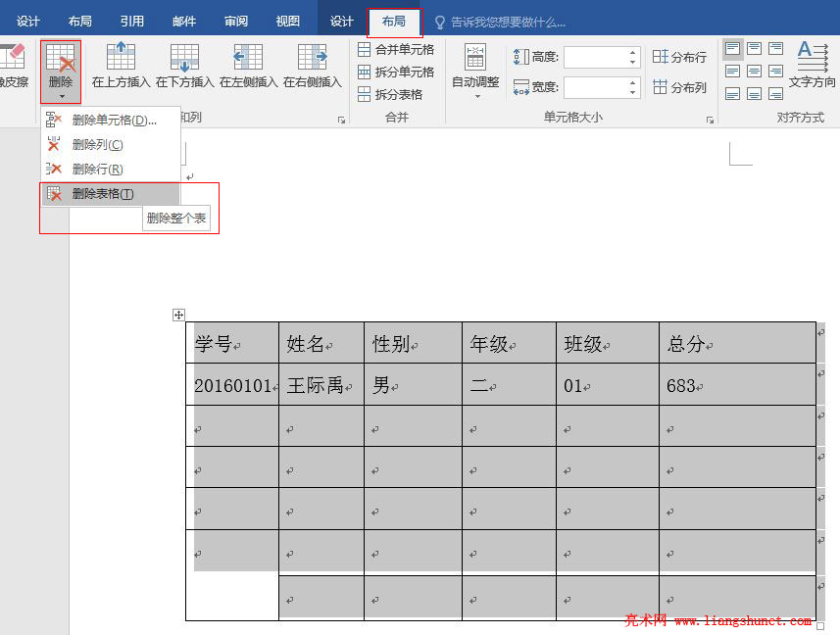Click the 拆分表格 (Split Table) icon
This screenshot has width=840, height=635.
pos(403,94)
